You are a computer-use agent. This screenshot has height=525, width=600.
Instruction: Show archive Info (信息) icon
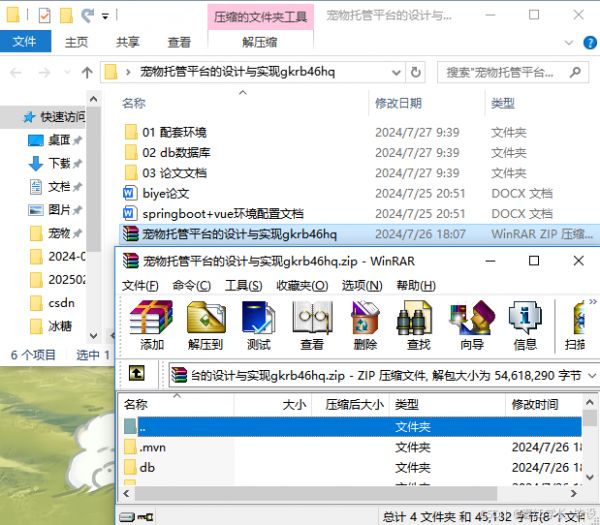tap(525, 325)
